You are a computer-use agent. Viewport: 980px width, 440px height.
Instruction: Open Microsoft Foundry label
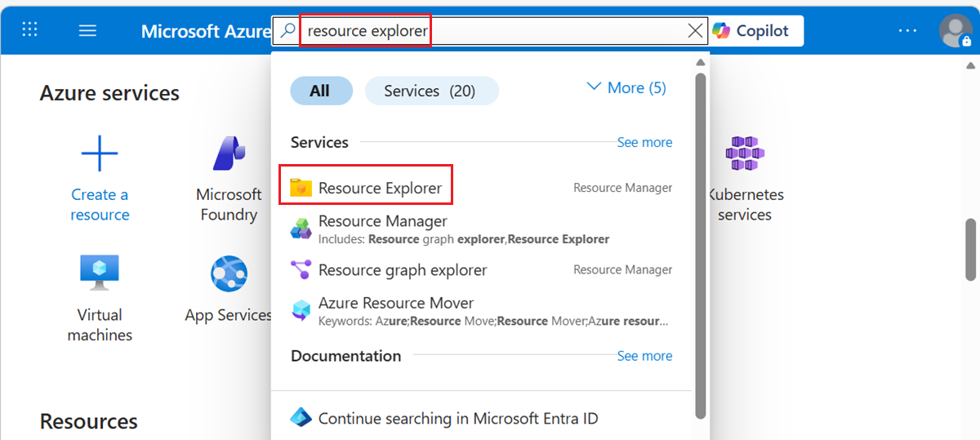point(229,204)
